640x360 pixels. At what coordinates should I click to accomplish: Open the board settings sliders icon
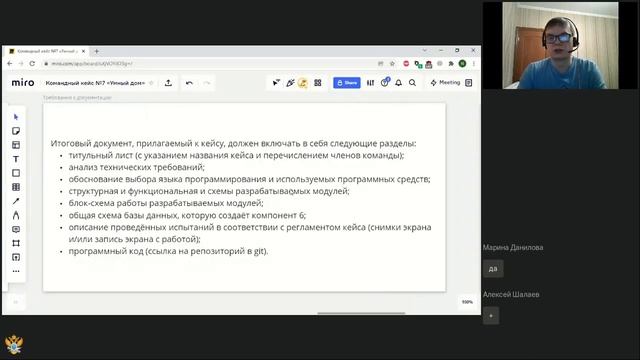370,83
